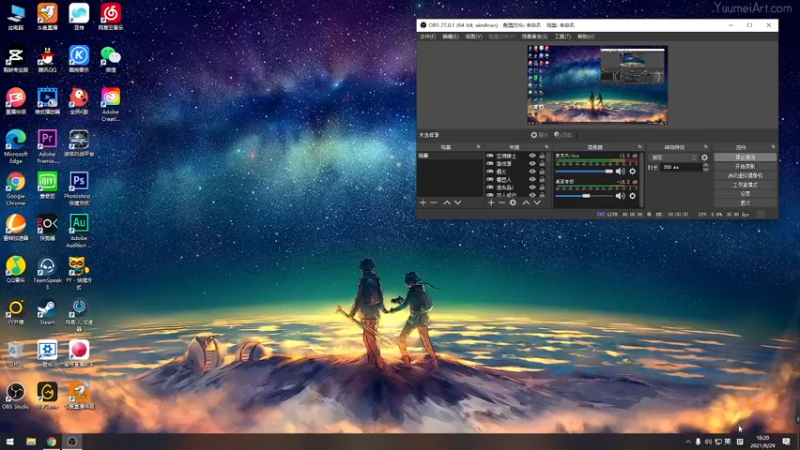Start the virtual camera button in Controls

click(x=745, y=176)
